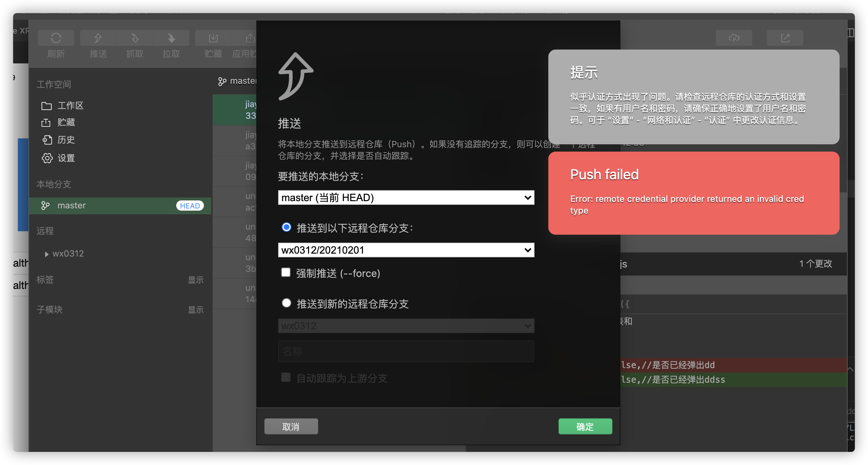This screenshot has width=868, height=465.
Task: Click the external open icon top right
Action: click(x=785, y=38)
